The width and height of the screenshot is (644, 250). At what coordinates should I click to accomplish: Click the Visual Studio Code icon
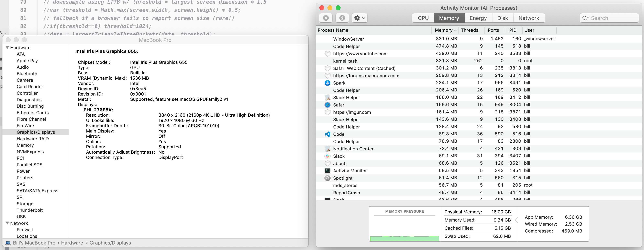pyautogui.click(x=327, y=134)
